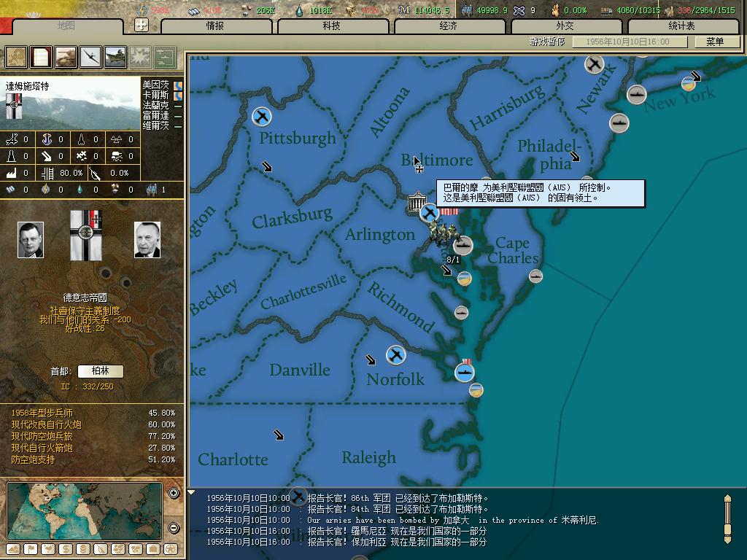Click the 柏林 capital button

pyautogui.click(x=101, y=371)
